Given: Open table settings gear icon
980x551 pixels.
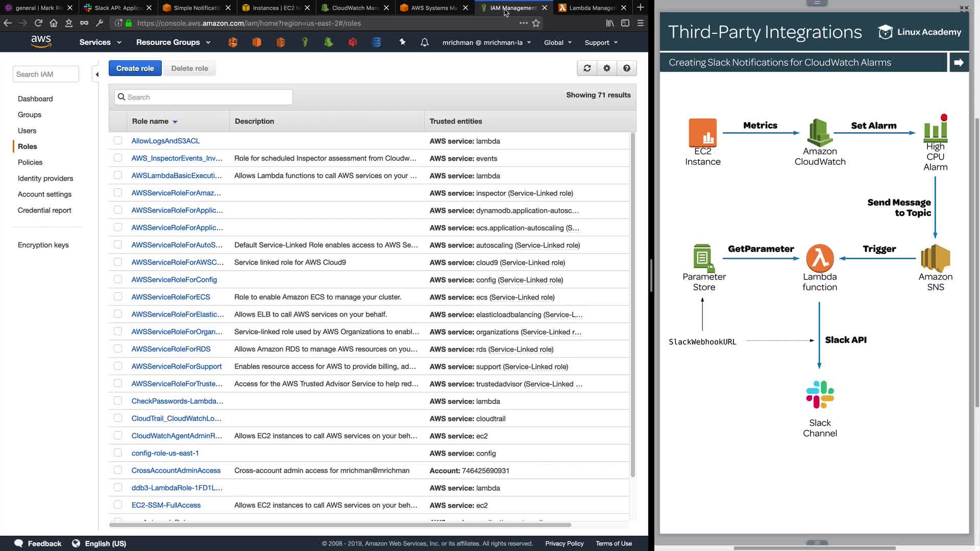Looking at the screenshot, I should pos(607,68).
